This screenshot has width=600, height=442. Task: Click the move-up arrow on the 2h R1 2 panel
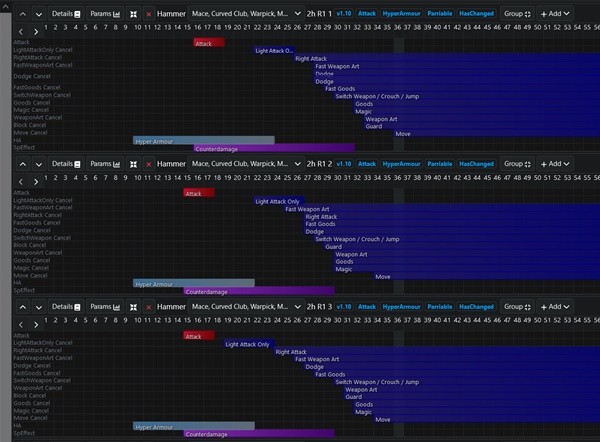click(21, 163)
